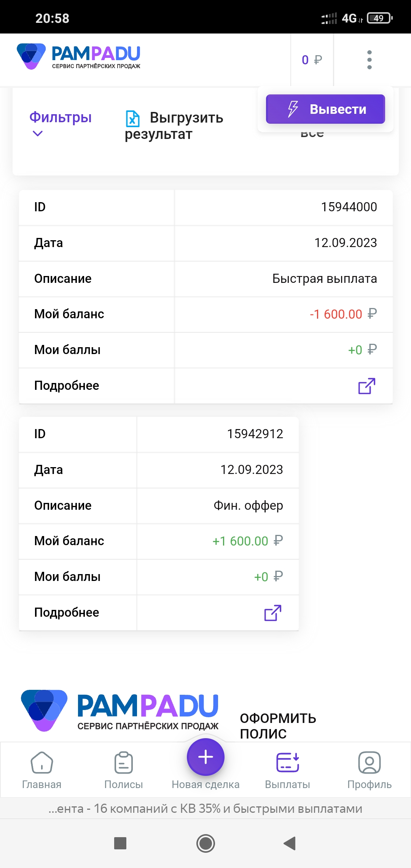Click the Вывести withdraw button

(x=325, y=109)
